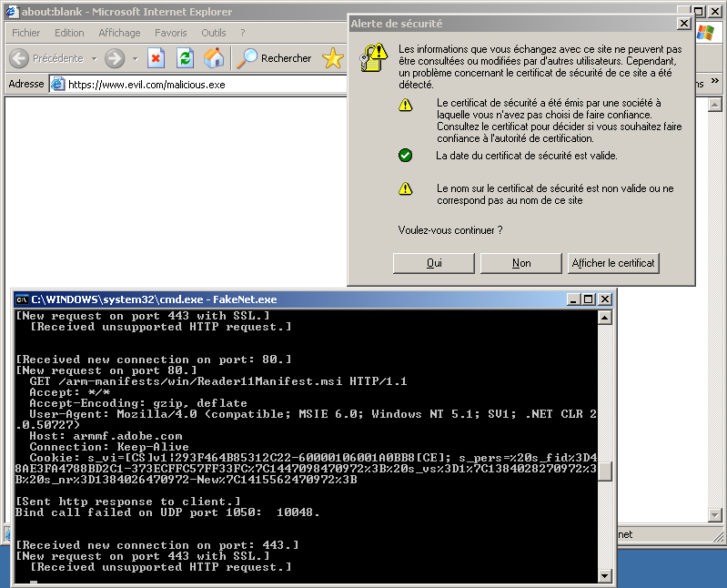The width and height of the screenshot is (727, 588).
Task: Stop page loading with red X icon
Action: click(156, 58)
